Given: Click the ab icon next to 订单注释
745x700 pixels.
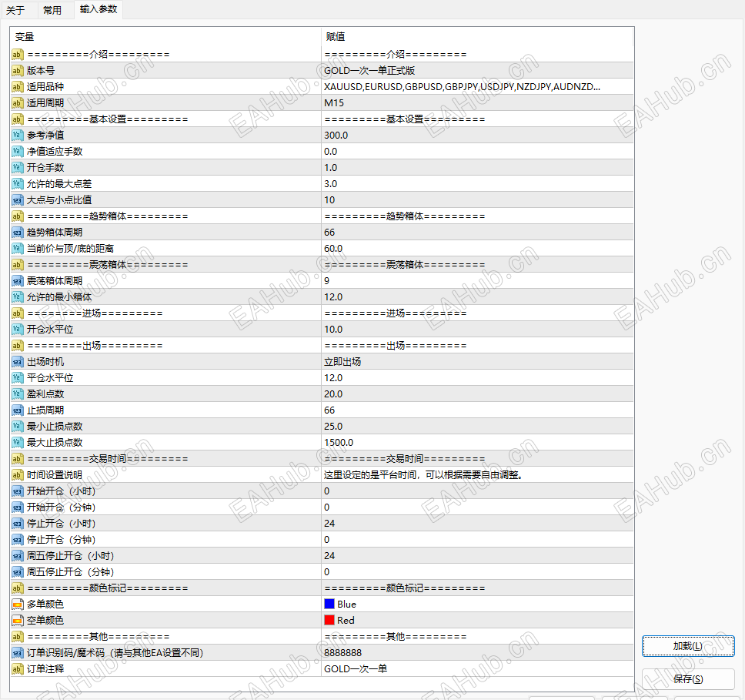Looking at the screenshot, I should click(16, 668).
